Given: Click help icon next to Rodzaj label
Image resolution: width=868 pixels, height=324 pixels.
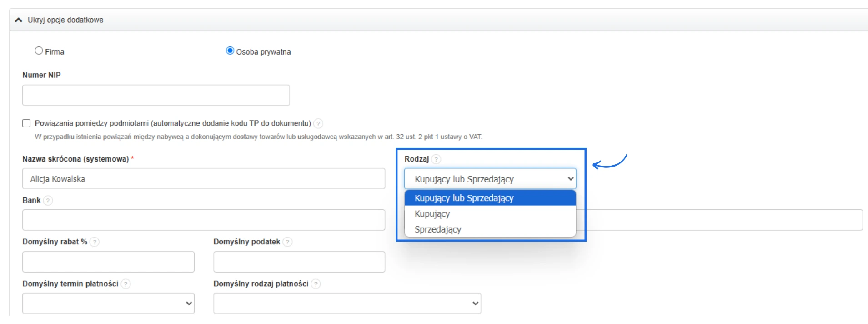Looking at the screenshot, I should click(x=436, y=159).
